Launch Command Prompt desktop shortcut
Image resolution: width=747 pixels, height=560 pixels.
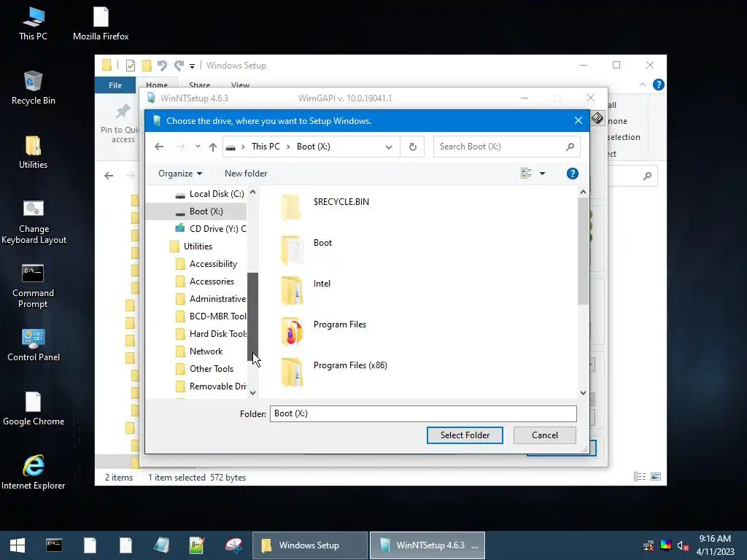33,286
